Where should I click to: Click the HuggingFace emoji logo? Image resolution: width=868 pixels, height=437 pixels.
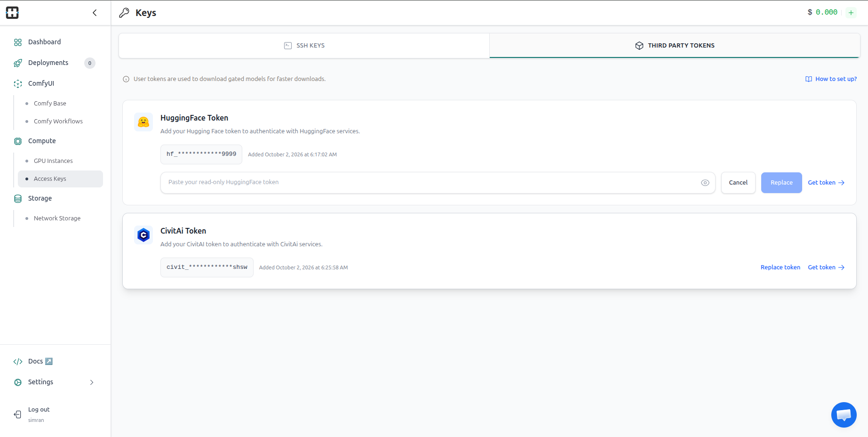143,122
